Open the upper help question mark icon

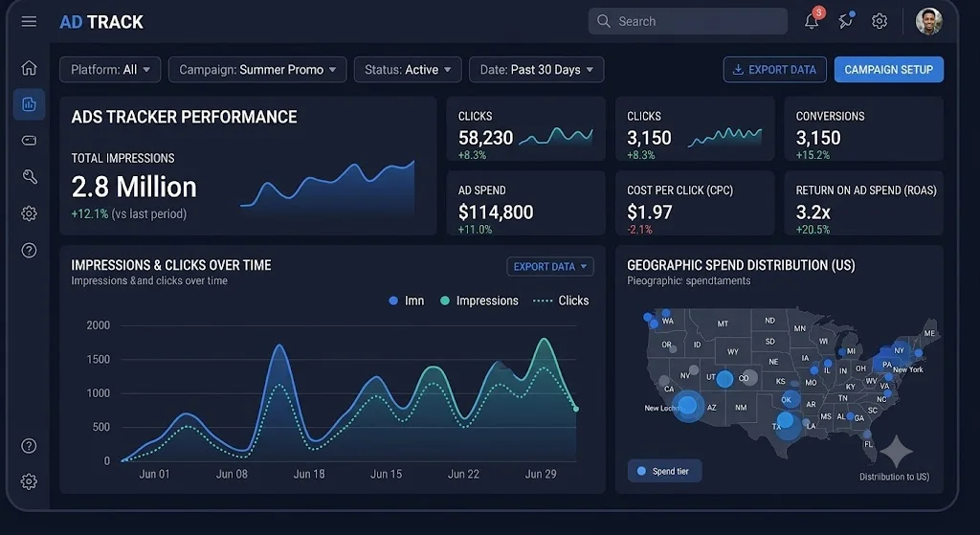(x=29, y=251)
